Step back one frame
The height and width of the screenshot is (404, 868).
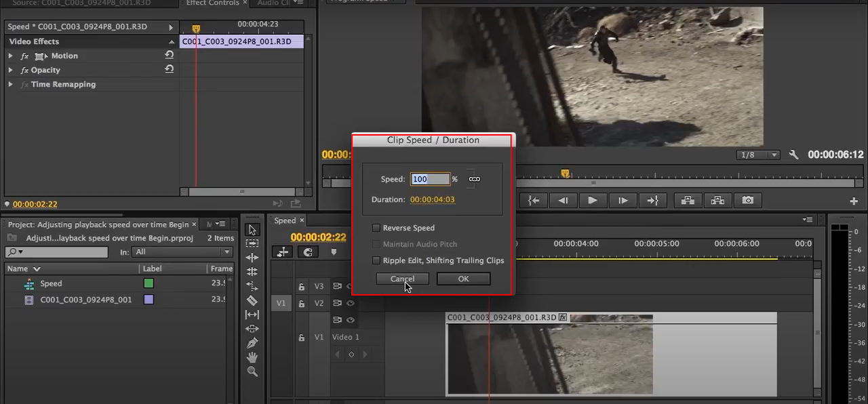point(563,200)
